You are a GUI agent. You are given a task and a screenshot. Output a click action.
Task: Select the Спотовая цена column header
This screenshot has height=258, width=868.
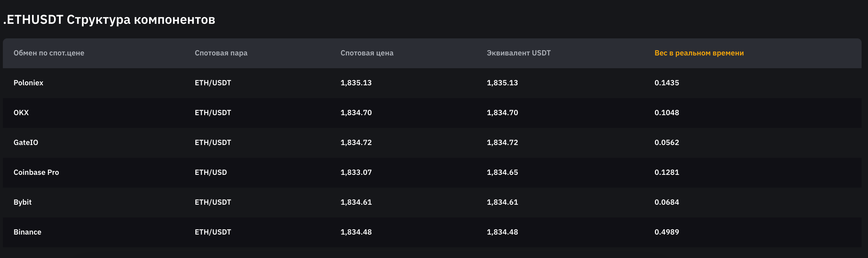click(367, 53)
